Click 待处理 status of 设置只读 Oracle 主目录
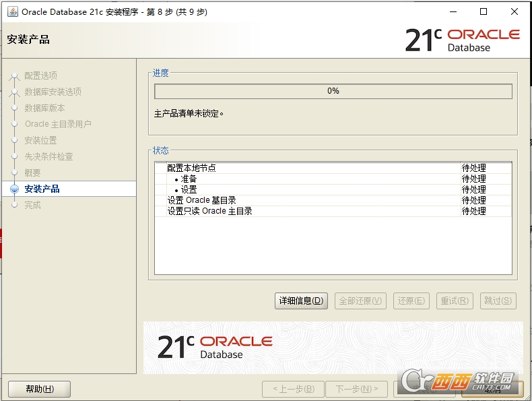 pyautogui.click(x=473, y=211)
